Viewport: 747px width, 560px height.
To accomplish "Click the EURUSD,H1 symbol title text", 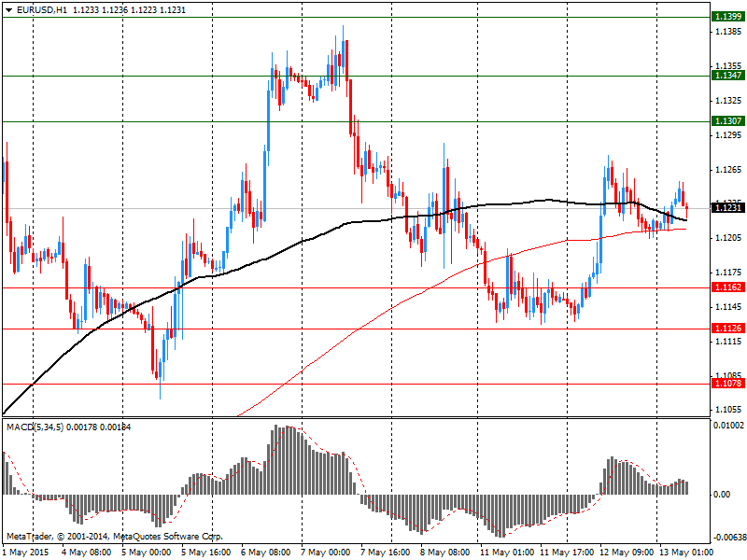I will [42, 9].
